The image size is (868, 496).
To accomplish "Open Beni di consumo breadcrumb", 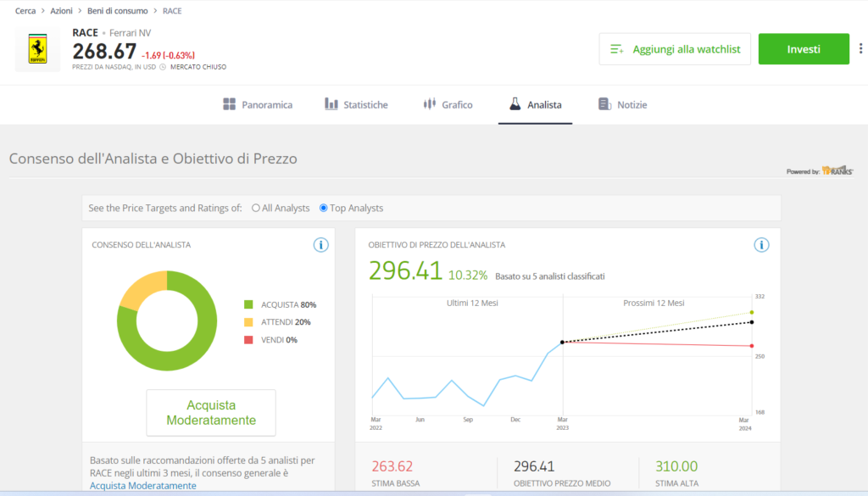I will pos(117,10).
